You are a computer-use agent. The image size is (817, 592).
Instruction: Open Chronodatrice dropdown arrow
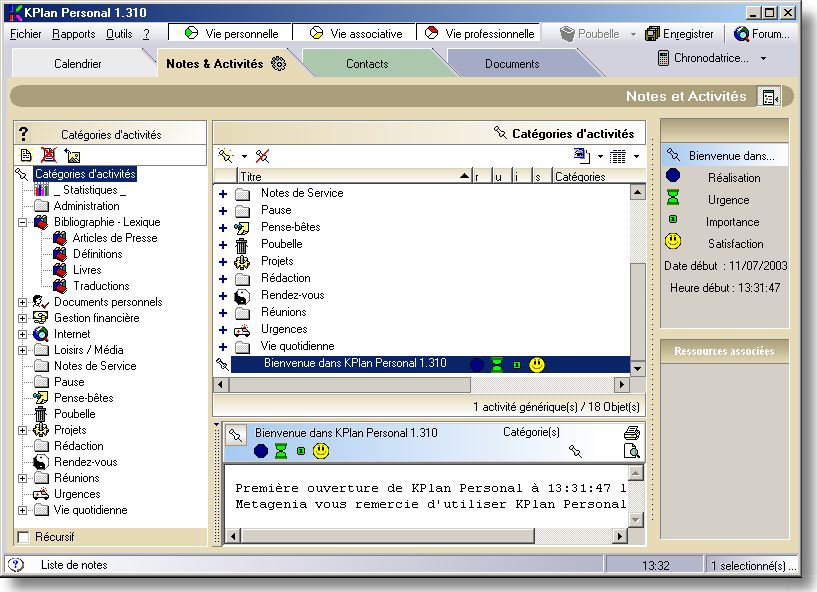tap(763, 58)
